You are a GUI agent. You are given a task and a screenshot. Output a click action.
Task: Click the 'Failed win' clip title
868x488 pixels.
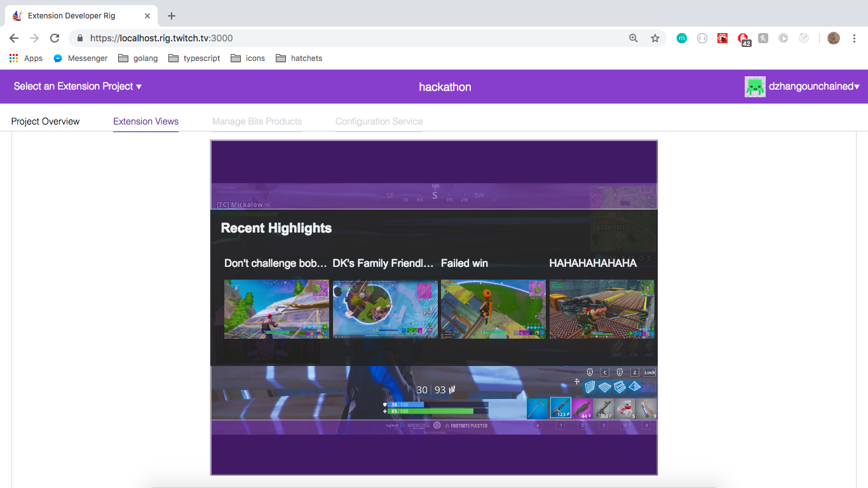tap(465, 263)
